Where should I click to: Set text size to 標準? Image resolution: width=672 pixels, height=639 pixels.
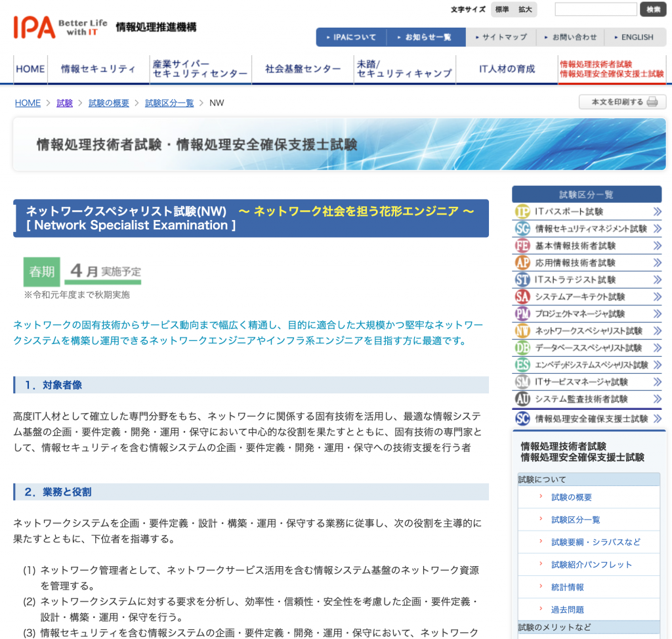point(502,9)
